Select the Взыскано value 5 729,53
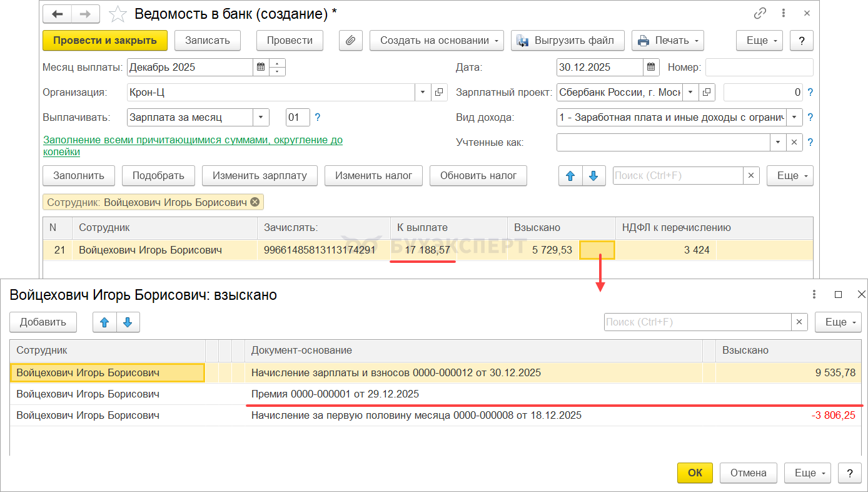 click(x=552, y=250)
